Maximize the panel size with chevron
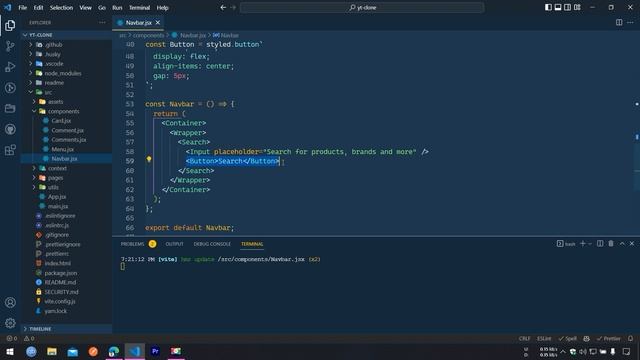The width and height of the screenshot is (640, 360). coord(622,244)
